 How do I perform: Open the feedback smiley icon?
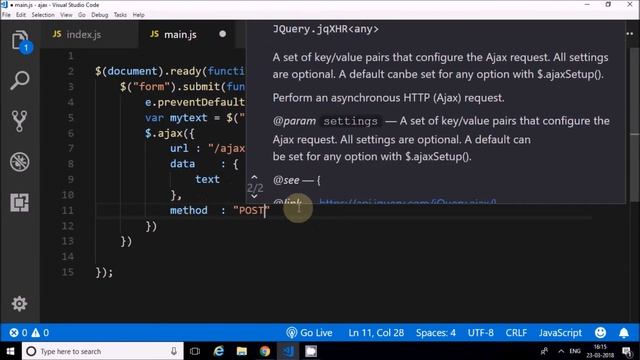coord(600,333)
